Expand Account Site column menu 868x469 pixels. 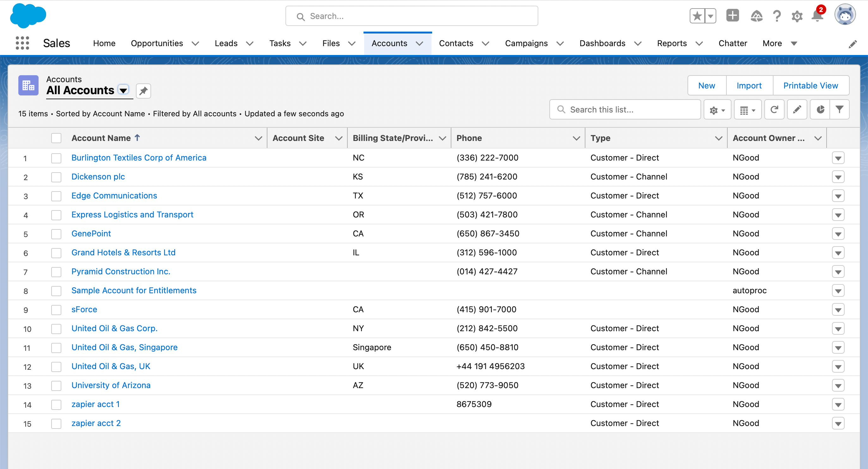(339, 138)
